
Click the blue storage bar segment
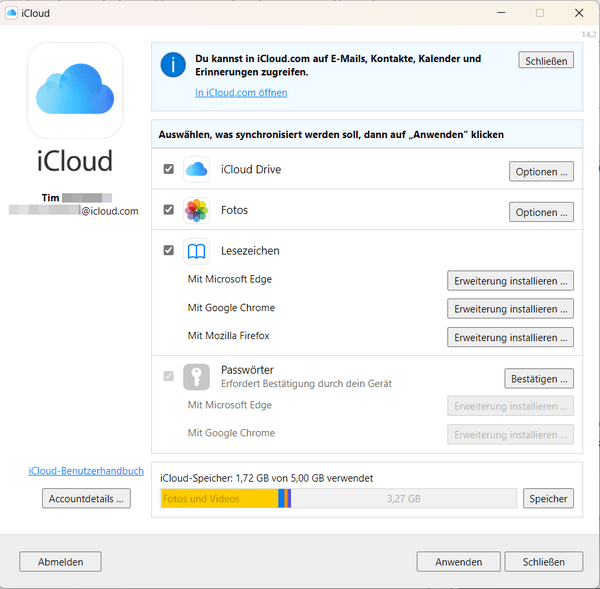point(281,498)
